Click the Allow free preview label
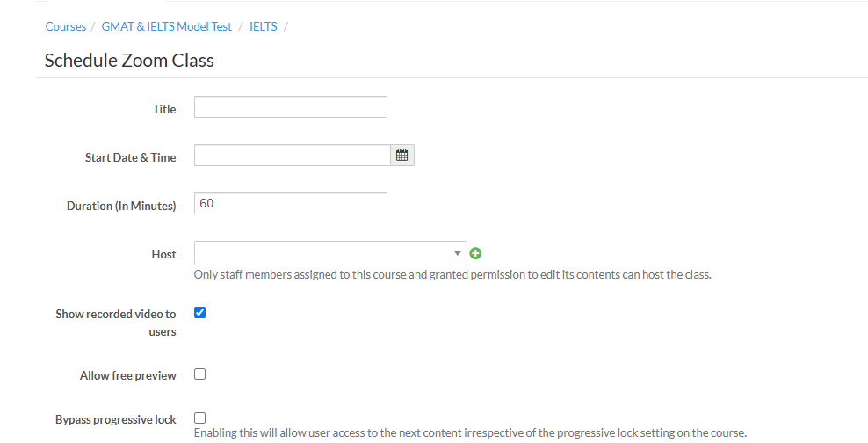Viewport: 868px width, 443px height. [x=128, y=375]
